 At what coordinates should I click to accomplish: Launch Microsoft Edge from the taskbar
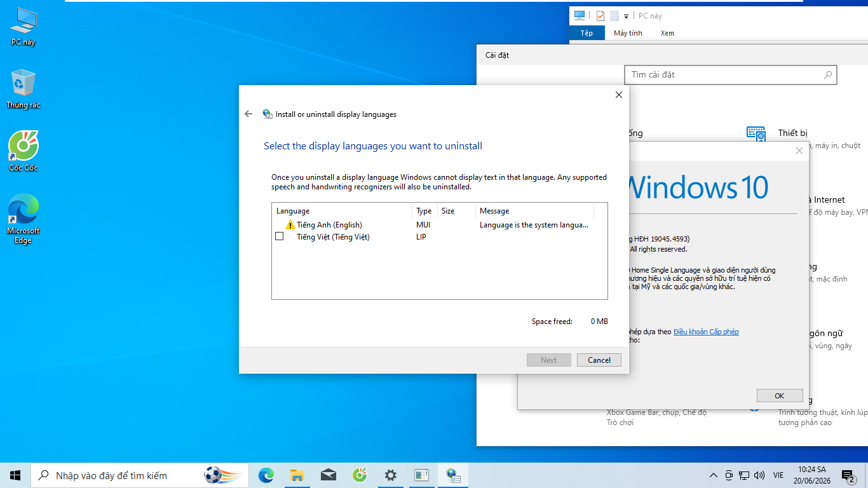coord(266,475)
